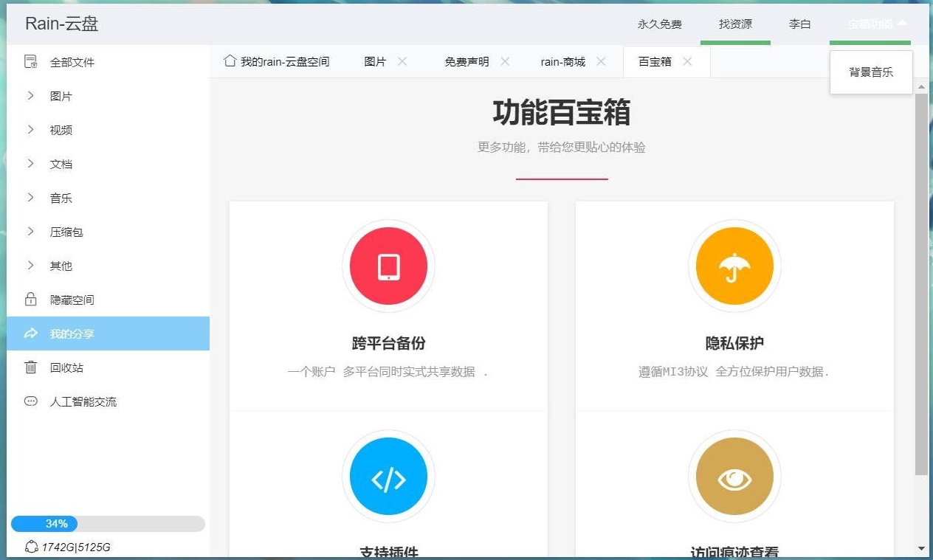Click the 34% storage usage bar

(107, 524)
